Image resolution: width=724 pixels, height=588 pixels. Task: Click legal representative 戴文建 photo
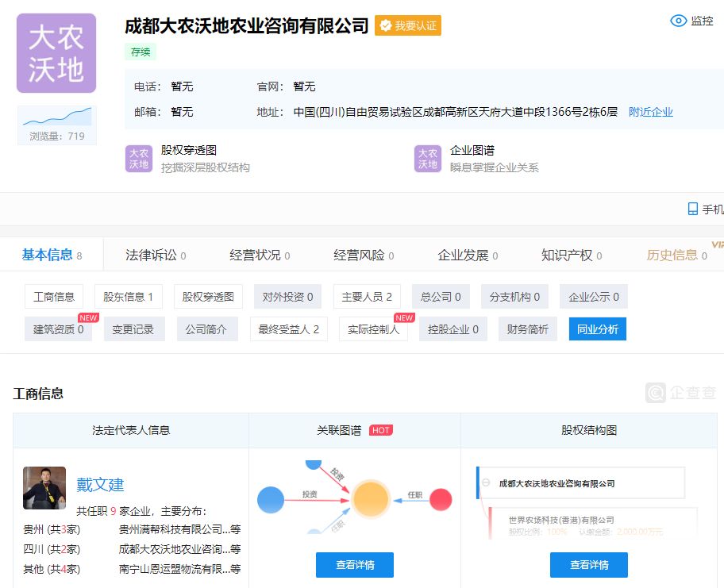point(44,487)
